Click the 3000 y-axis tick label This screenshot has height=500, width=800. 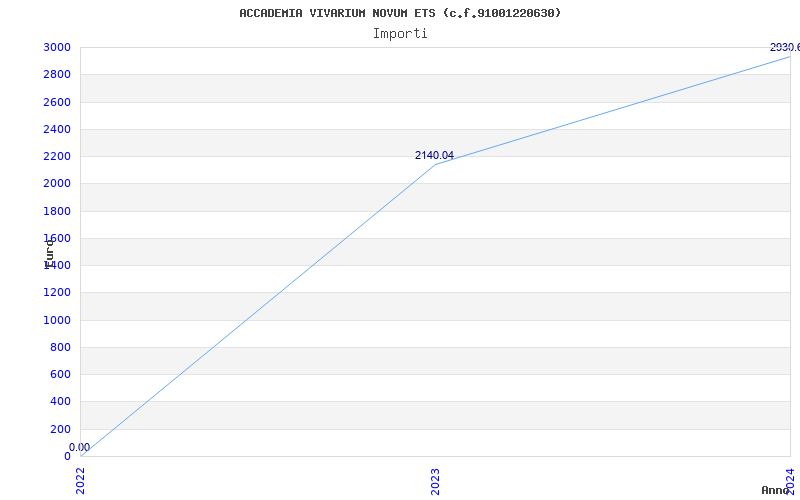click(57, 47)
